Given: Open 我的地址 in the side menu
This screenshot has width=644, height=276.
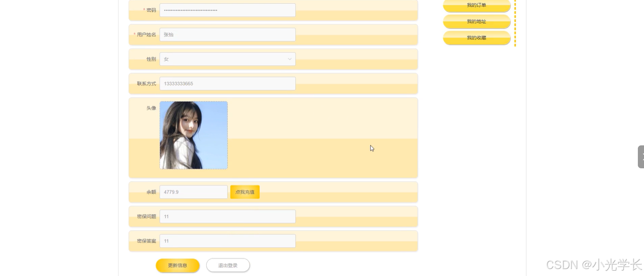Looking at the screenshot, I should (476, 21).
